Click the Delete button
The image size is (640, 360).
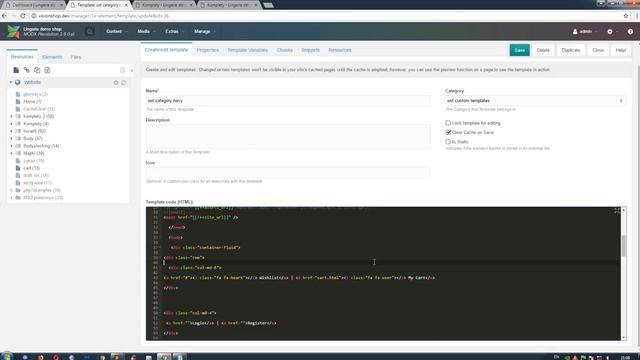point(543,50)
